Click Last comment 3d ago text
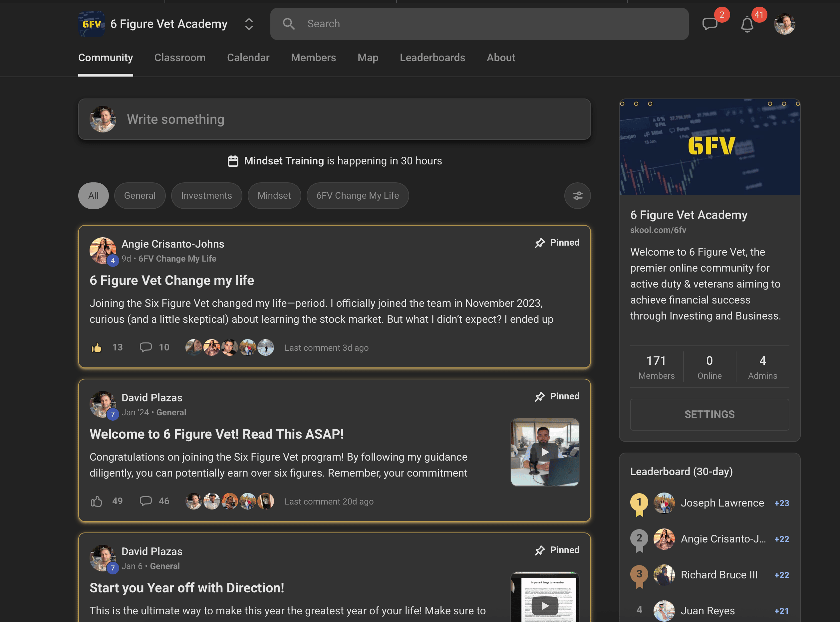 tap(327, 348)
